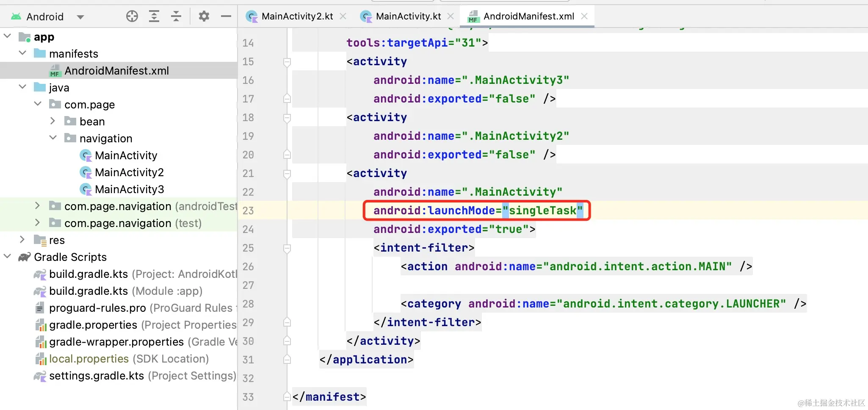Click android:exported="true" on line 24

pos(451,229)
